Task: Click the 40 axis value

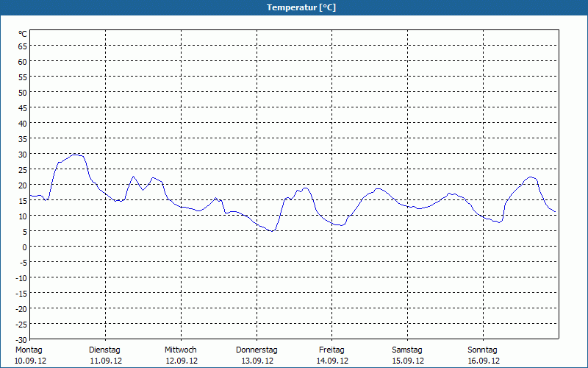Action: 23,124
